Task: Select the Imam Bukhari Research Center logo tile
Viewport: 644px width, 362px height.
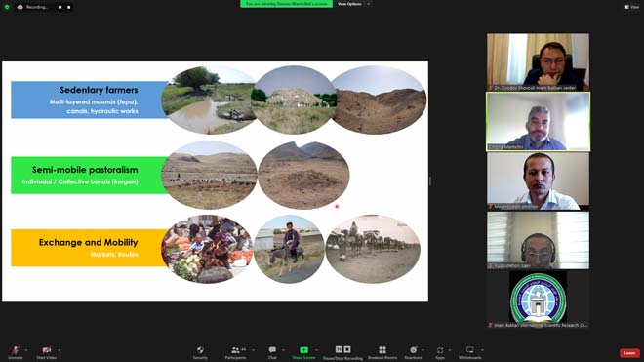Action: click(x=538, y=300)
